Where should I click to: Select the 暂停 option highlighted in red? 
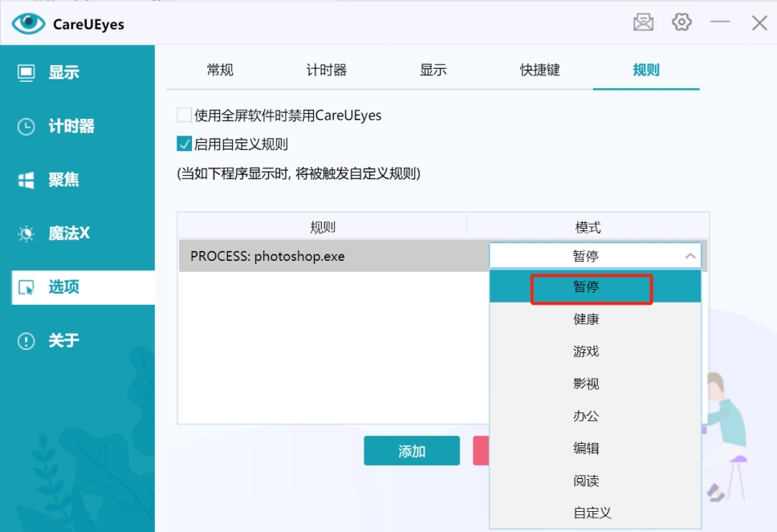point(591,287)
